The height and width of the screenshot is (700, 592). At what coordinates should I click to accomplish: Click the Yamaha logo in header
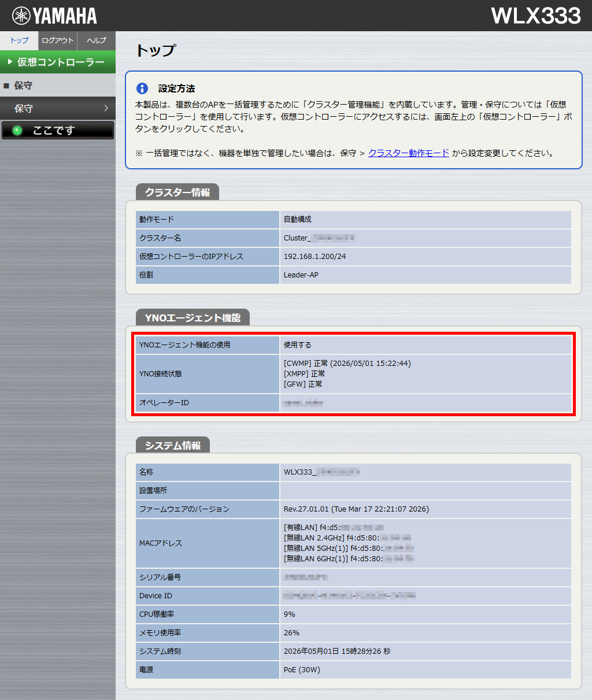click(x=54, y=16)
